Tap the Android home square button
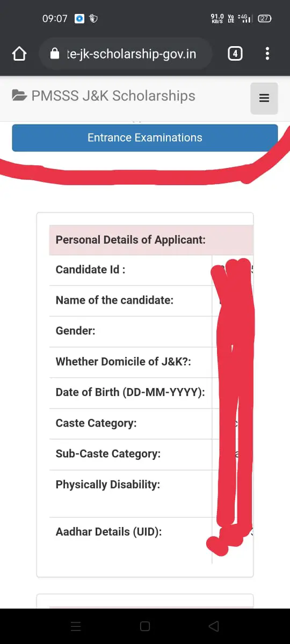The height and width of the screenshot is (644, 290). [x=144, y=626]
